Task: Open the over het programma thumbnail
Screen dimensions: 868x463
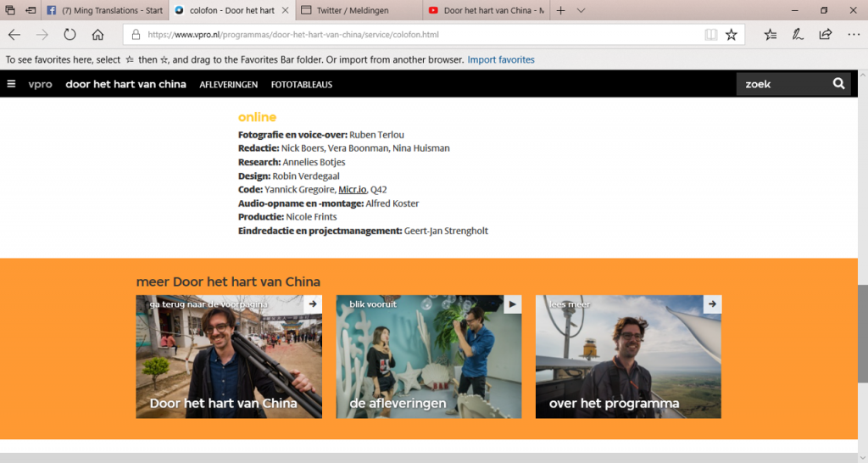Action: (x=628, y=357)
